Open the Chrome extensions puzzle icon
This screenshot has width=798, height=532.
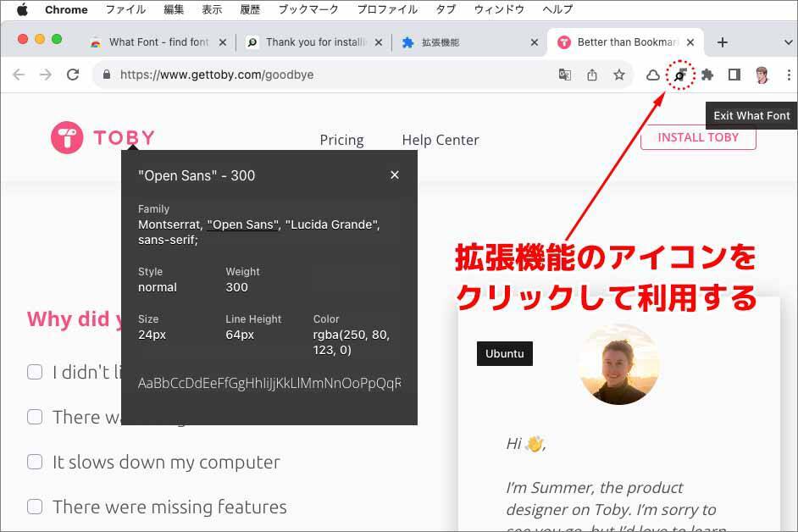click(707, 75)
